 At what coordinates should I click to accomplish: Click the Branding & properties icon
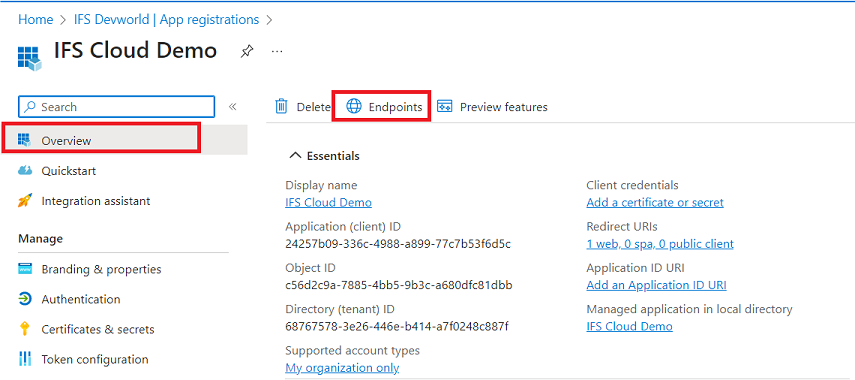click(25, 269)
